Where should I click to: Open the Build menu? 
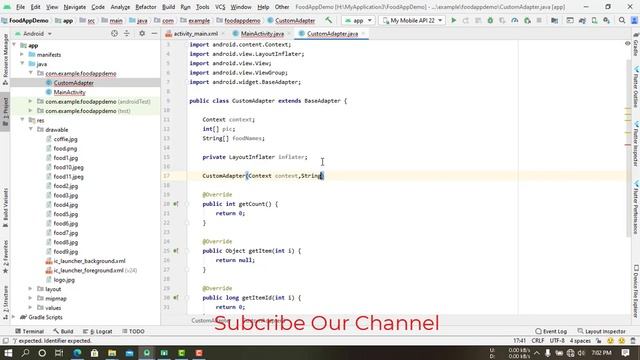[x=168, y=7]
